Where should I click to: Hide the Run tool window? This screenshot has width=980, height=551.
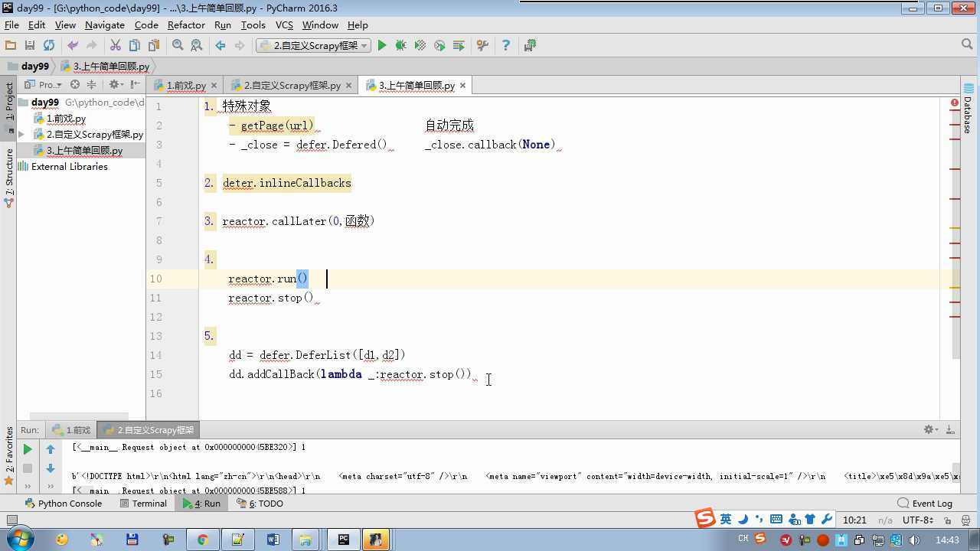(949, 429)
